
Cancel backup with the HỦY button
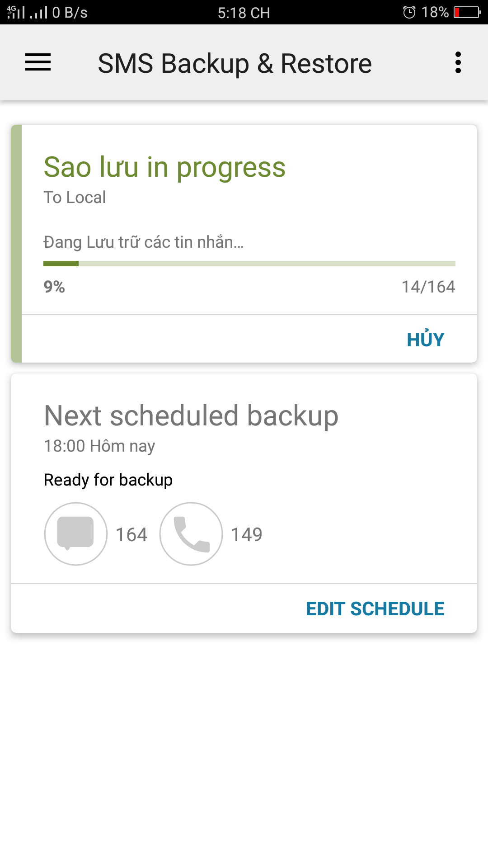(x=425, y=340)
